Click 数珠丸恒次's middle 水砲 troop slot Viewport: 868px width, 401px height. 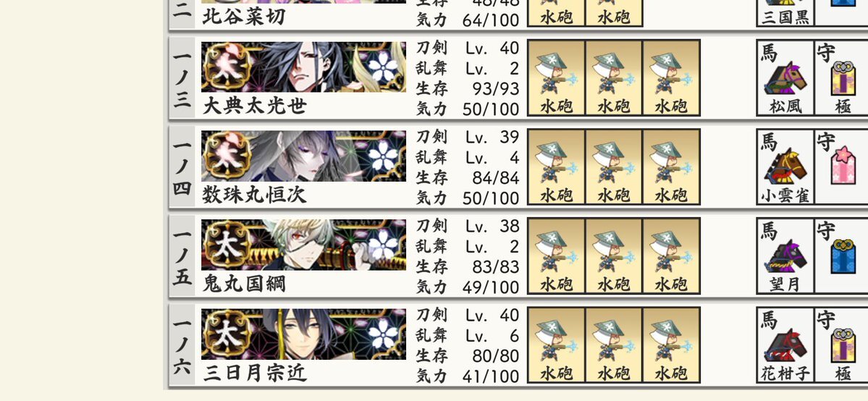click(x=613, y=166)
